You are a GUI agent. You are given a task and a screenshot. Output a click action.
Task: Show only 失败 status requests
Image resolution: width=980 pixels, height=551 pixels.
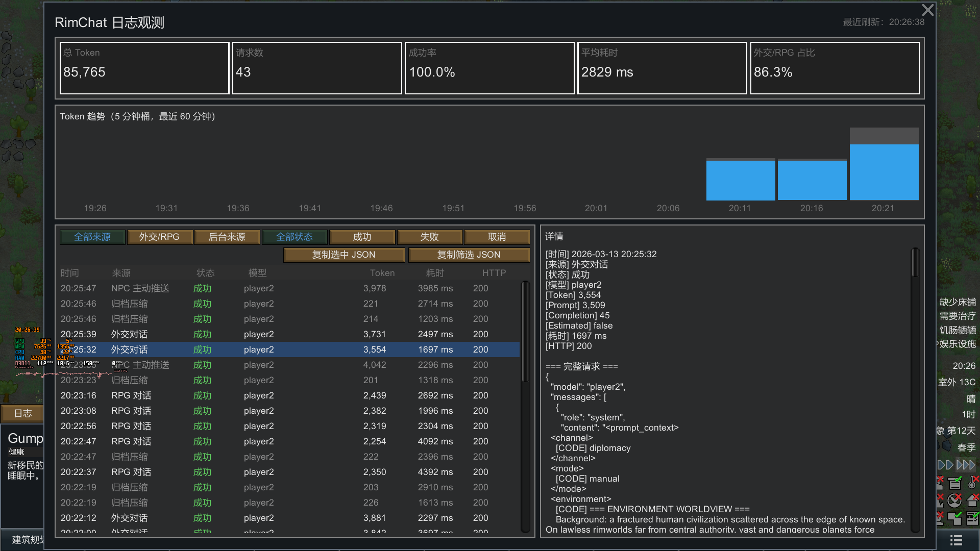[x=429, y=237]
